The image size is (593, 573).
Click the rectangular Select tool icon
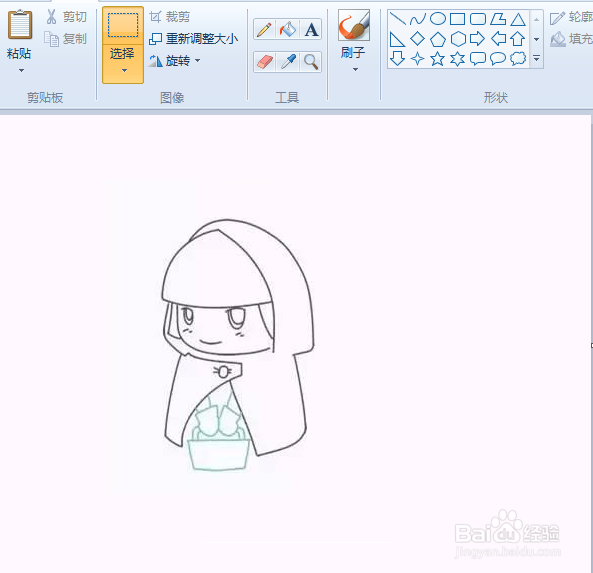123,25
